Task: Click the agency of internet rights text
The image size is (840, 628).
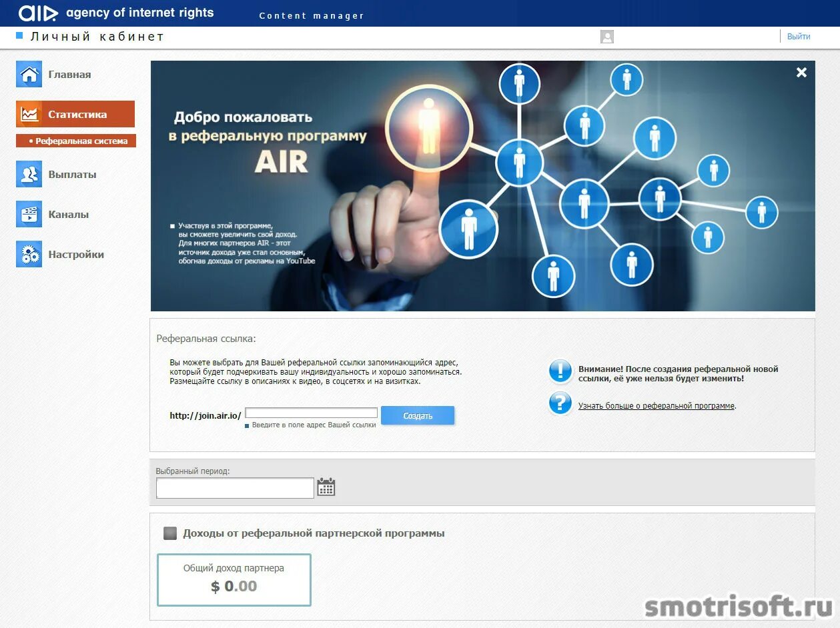Action: point(140,13)
